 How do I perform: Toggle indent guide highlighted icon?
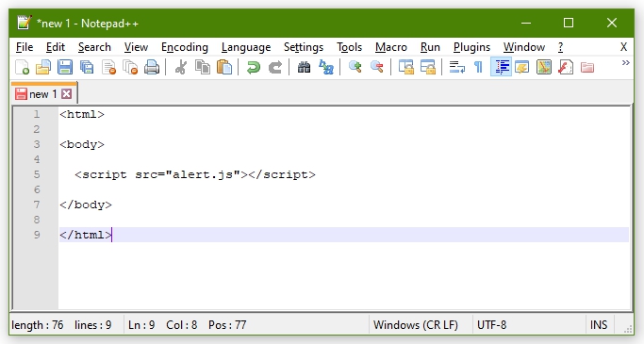click(501, 67)
